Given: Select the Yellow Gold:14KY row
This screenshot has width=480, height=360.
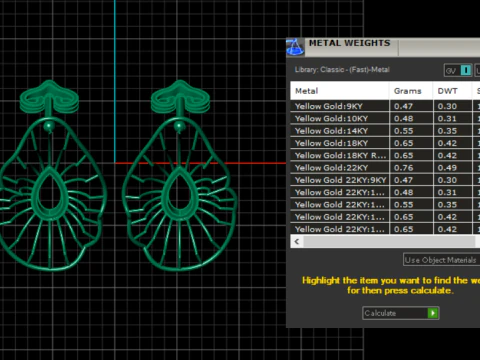Looking at the screenshot, I should pos(385,131).
